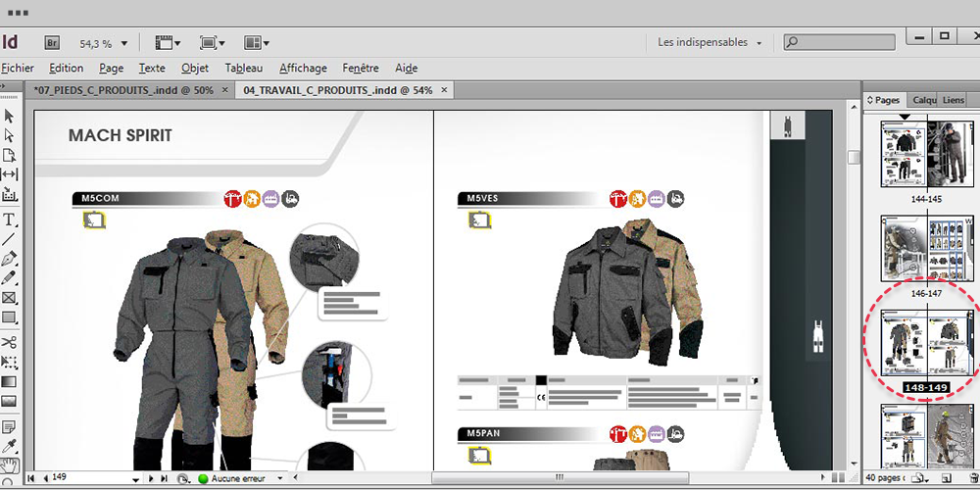The image size is (980, 490).
Task: Select the Scissors tool
Action: click(x=9, y=342)
